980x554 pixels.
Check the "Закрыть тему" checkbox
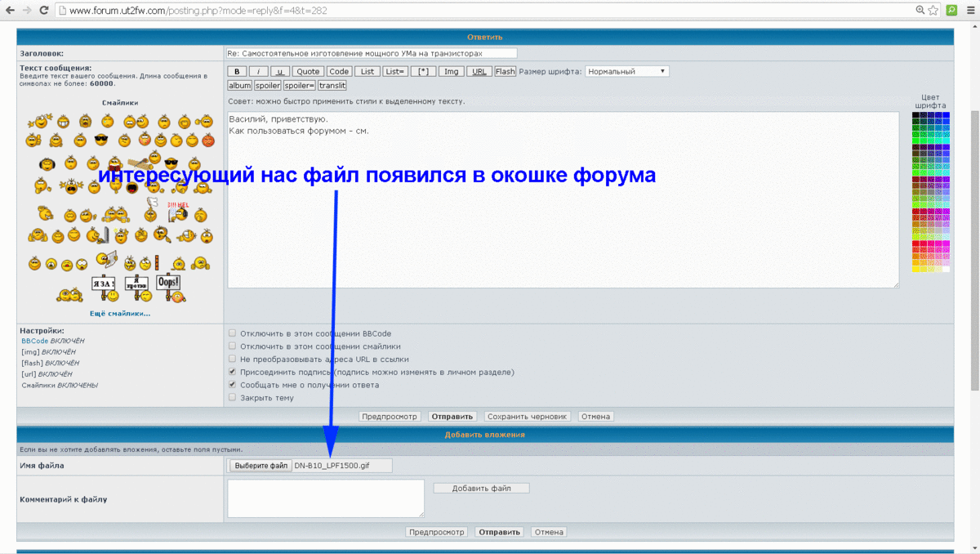[233, 398]
